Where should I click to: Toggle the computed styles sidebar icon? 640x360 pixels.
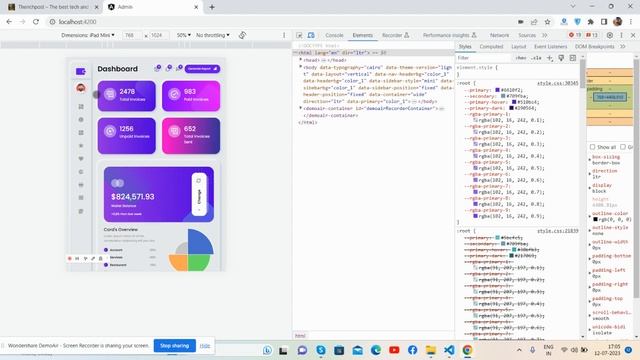573,58
